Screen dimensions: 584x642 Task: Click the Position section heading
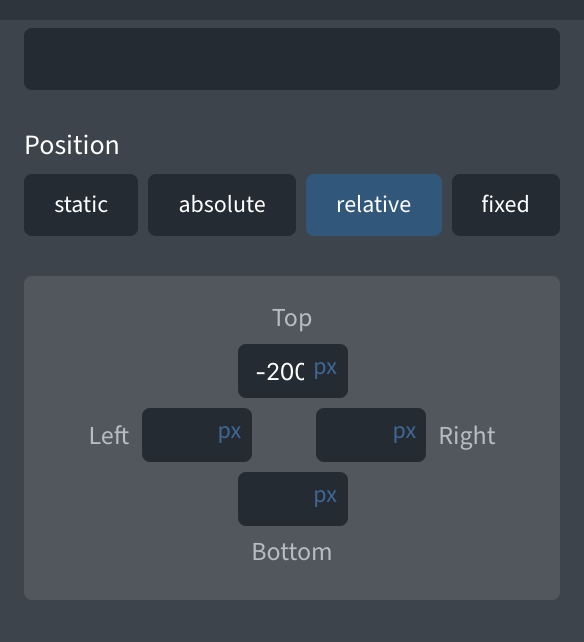tap(72, 145)
